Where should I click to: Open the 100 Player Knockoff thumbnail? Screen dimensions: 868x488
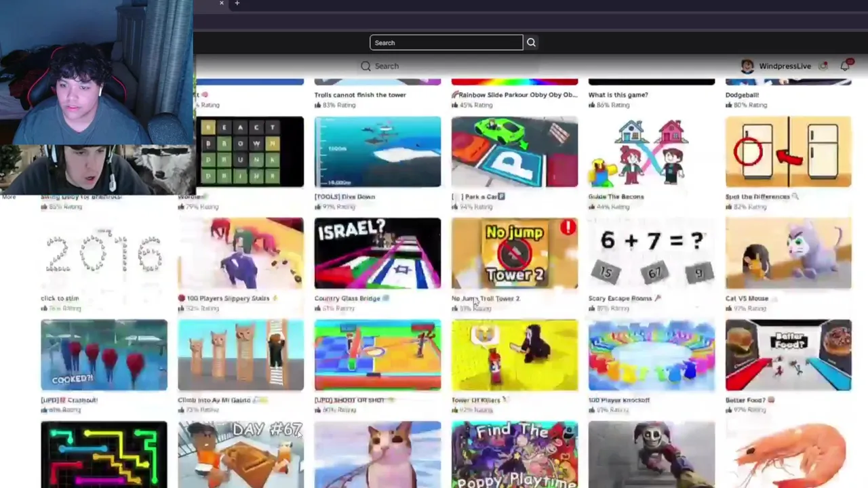tap(652, 355)
